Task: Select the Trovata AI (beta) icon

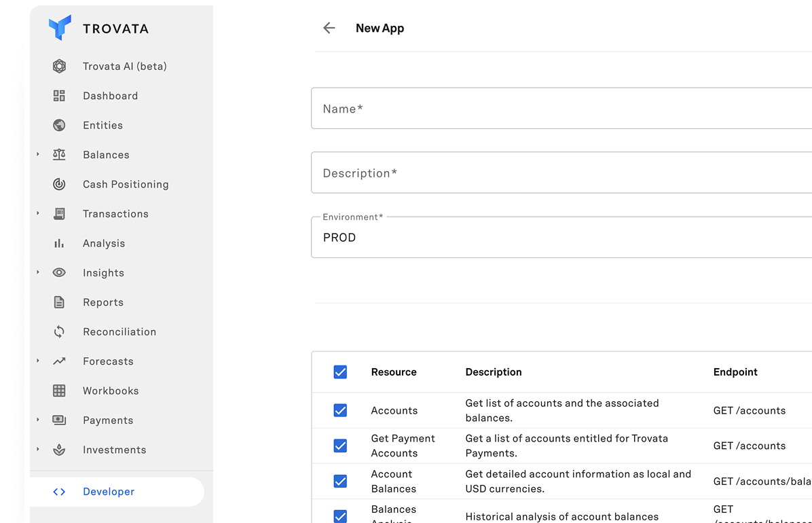Action: (59, 66)
